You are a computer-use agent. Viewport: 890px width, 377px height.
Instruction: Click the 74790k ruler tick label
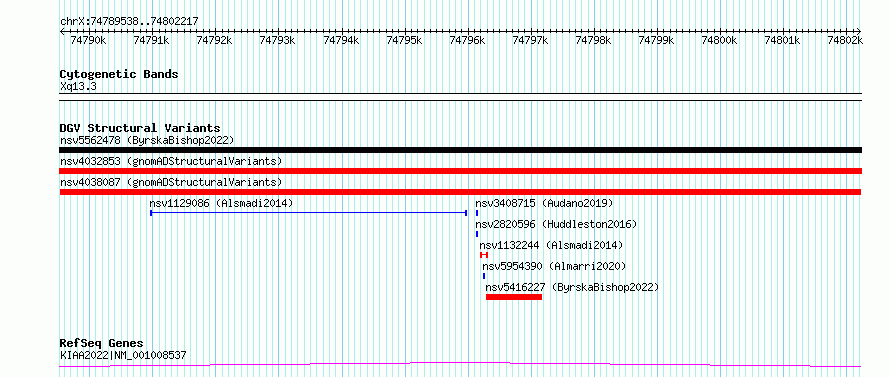88,40
